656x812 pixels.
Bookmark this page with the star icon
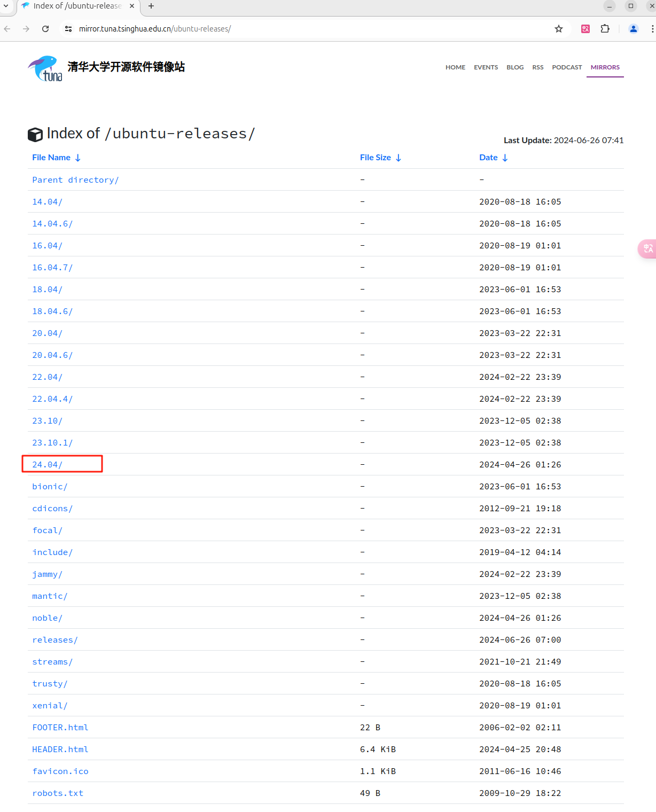pos(559,29)
